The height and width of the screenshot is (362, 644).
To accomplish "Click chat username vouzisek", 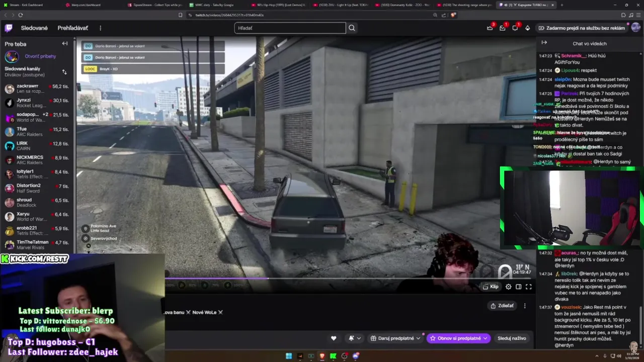I will (x=571, y=307).
